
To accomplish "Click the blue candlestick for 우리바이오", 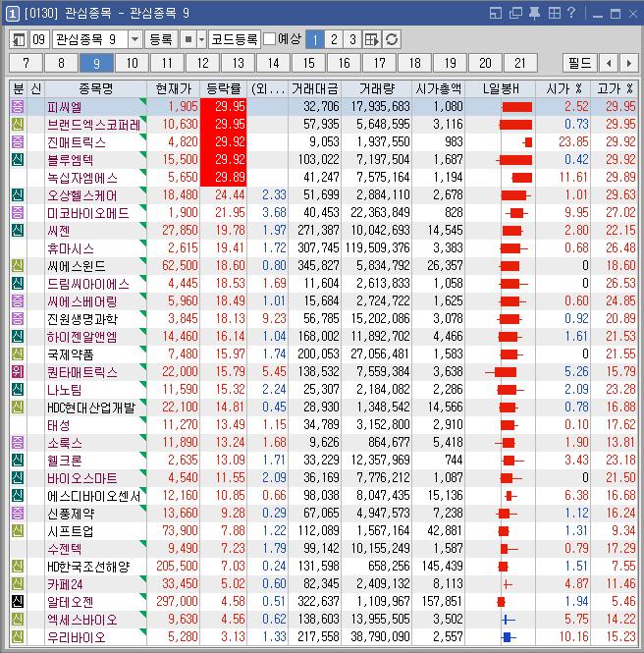I will point(507,636).
